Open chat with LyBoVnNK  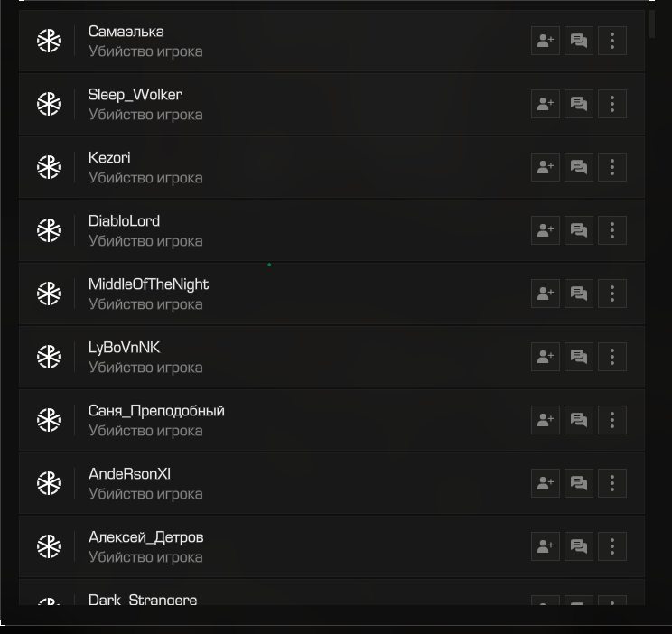(579, 357)
